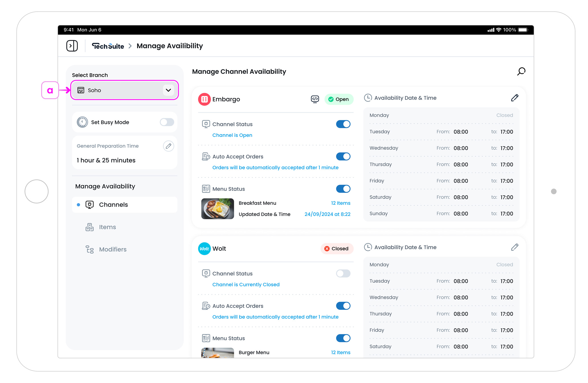Click the branch dropdown chevron arrow
The image size is (588, 383).
[168, 90]
